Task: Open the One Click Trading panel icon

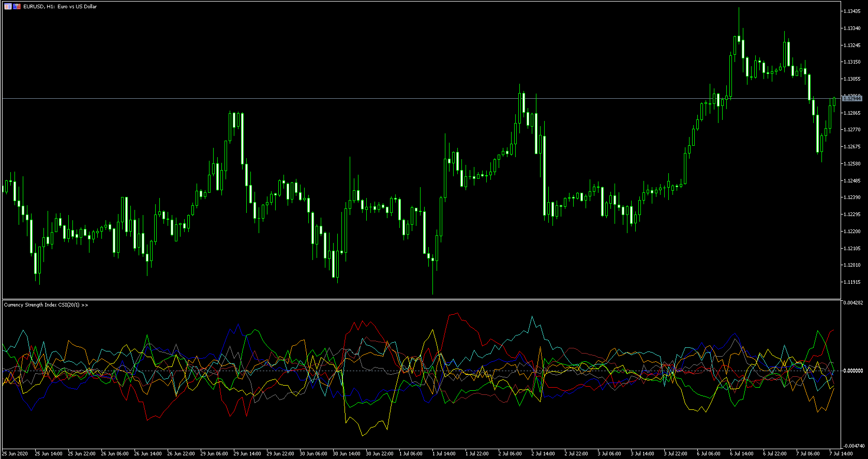Action: click(x=17, y=7)
